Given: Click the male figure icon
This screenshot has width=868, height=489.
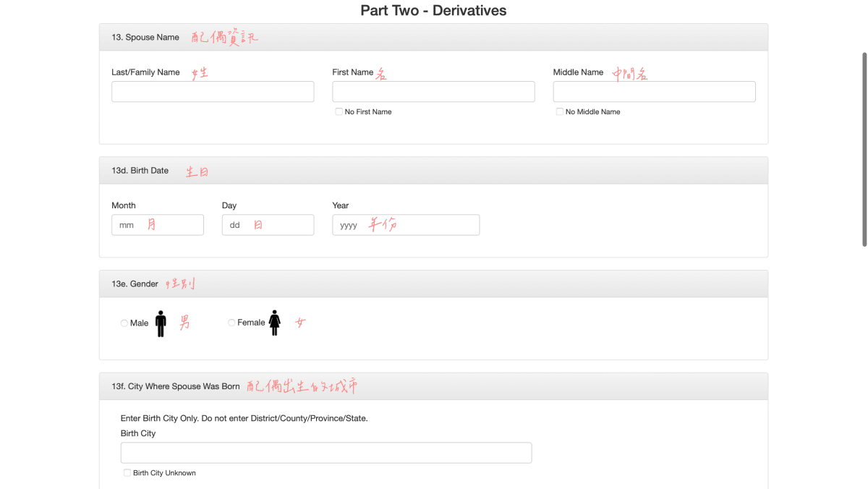Looking at the screenshot, I should [161, 323].
